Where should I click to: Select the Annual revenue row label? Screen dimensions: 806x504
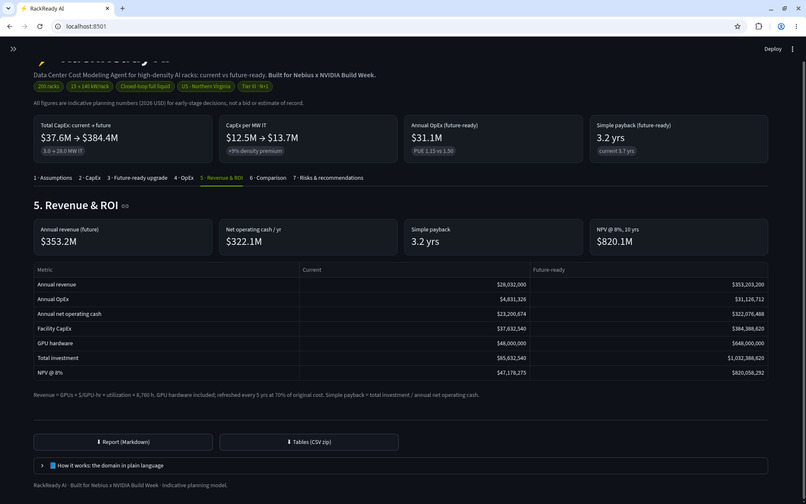pyautogui.click(x=57, y=284)
